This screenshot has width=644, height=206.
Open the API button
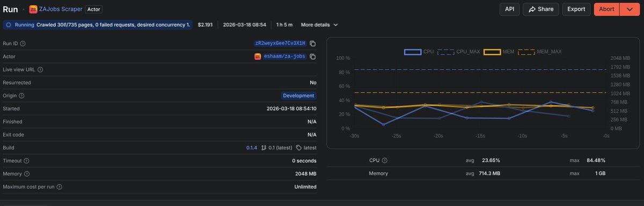pos(509,9)
